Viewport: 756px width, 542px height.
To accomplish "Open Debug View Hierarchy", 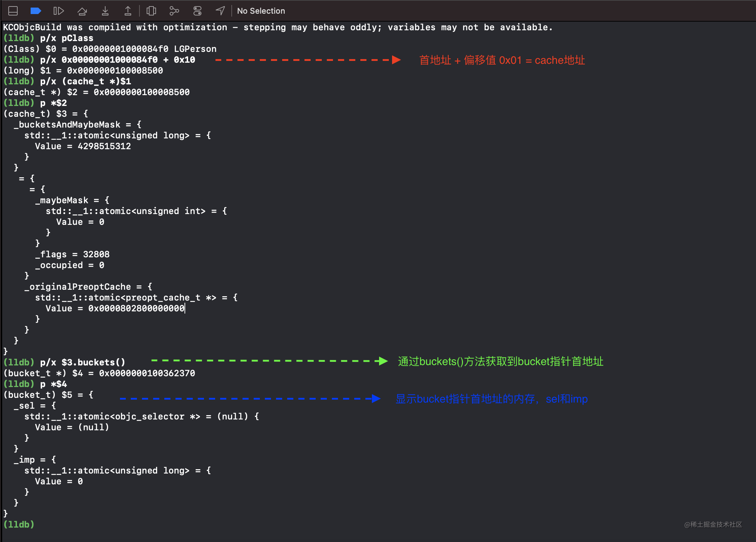I will point(151,11).
